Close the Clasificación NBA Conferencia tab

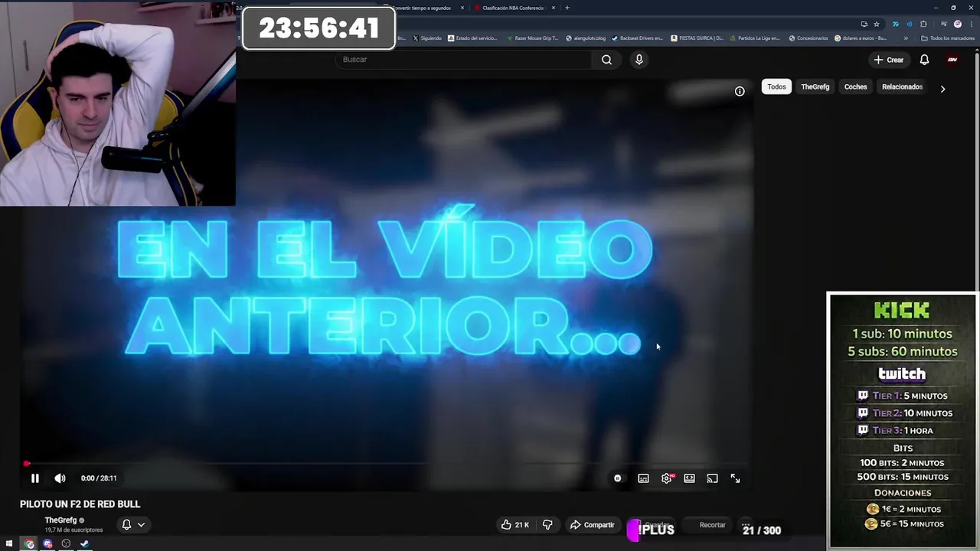click(554, 8)
